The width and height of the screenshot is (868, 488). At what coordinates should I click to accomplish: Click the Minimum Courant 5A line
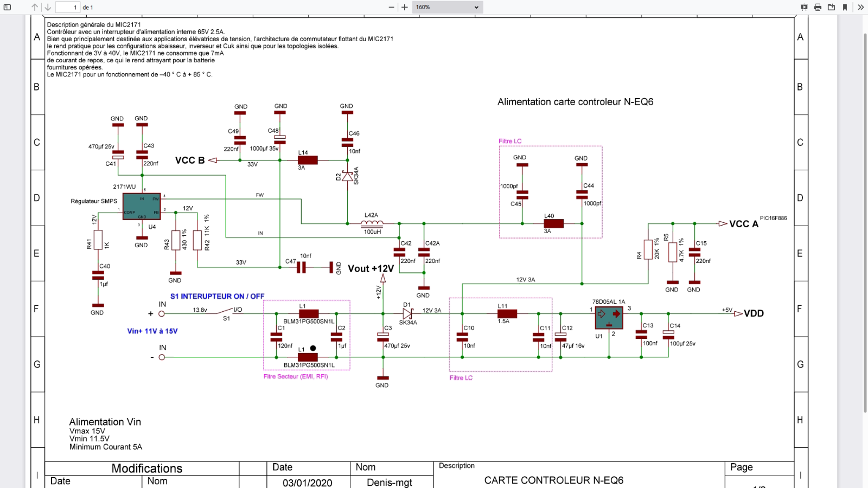click(106, 447)
